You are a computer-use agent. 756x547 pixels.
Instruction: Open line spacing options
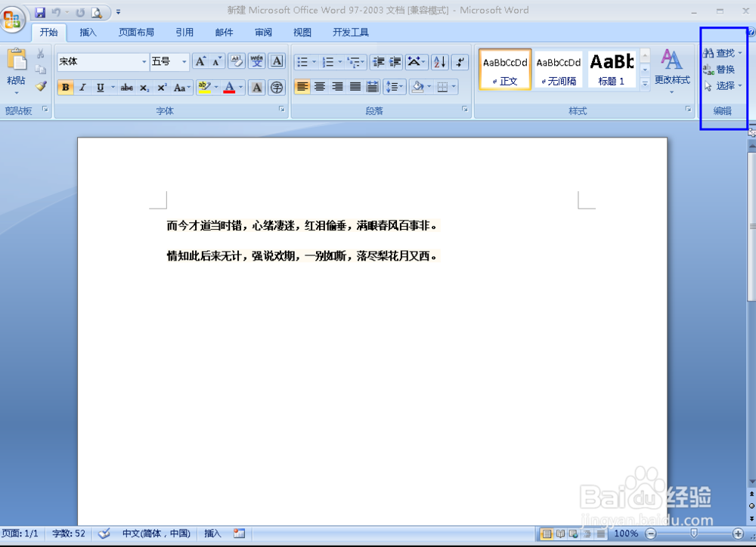point(395,87)
